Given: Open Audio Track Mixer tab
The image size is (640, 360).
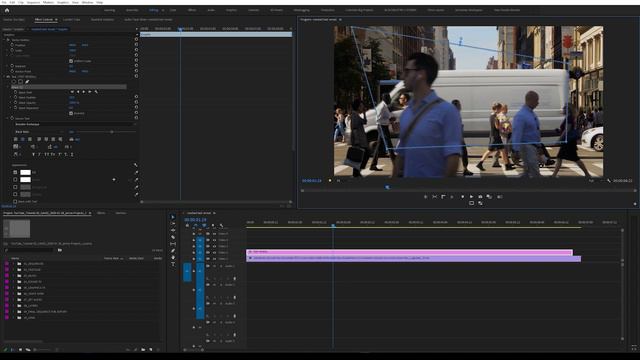Looking at the screenshot, I should tap(148, 20).
